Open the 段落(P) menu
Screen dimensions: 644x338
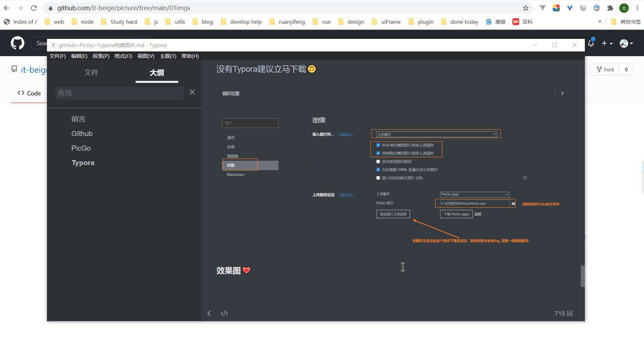(101, 56)
